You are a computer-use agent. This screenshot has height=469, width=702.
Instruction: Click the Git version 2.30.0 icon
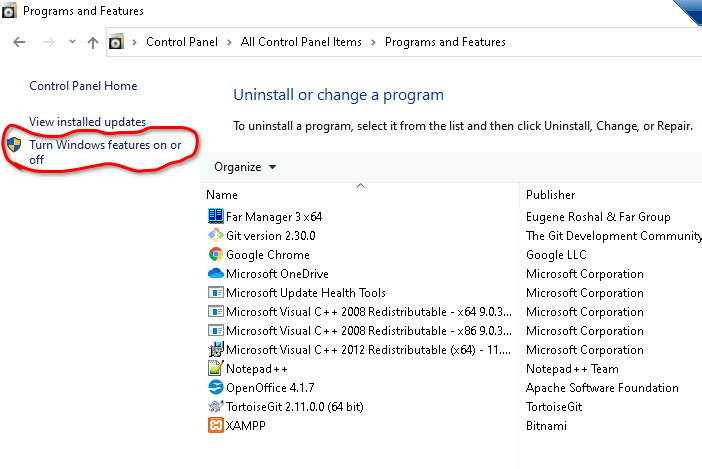(215, 235)
